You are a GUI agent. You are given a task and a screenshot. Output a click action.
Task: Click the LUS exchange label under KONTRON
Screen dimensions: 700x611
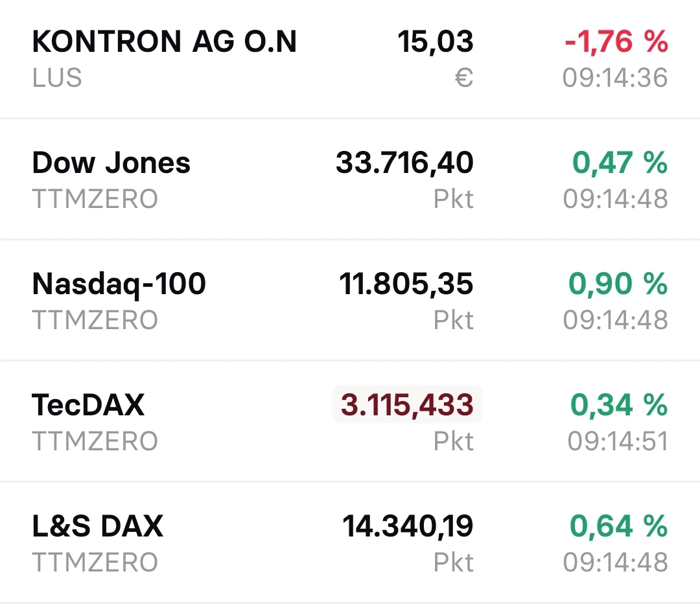pos(56,78)
